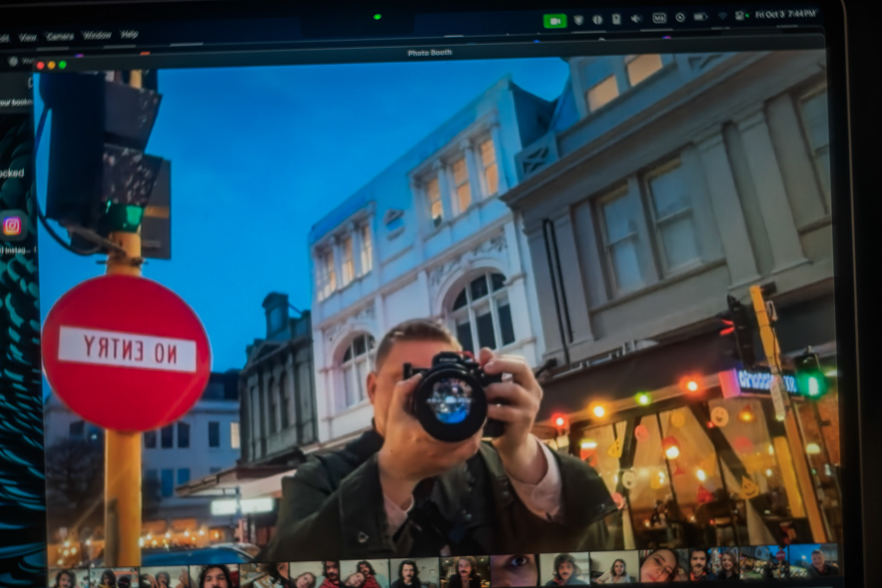882x588 pixels.
Task: Click the volume speaker icon
Action: coord(636,19)
